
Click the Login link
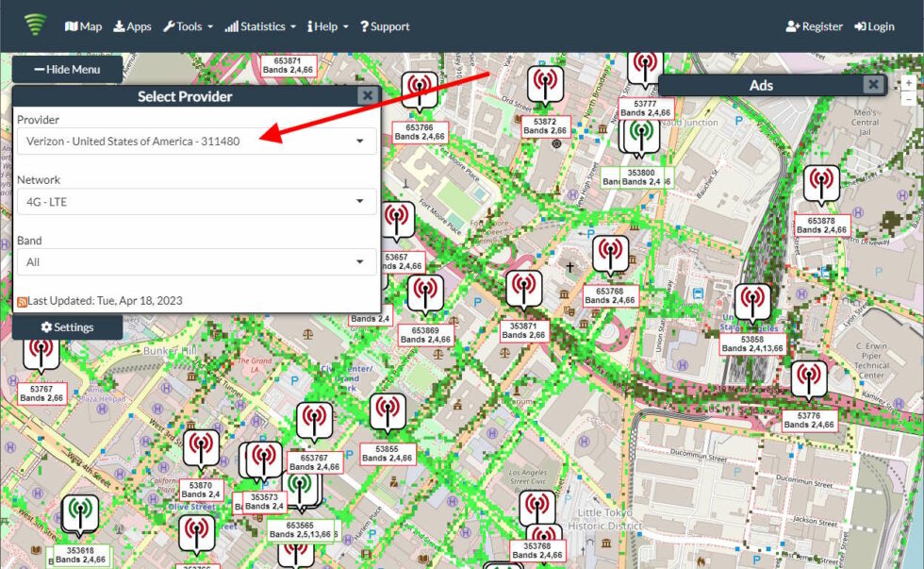874,26
